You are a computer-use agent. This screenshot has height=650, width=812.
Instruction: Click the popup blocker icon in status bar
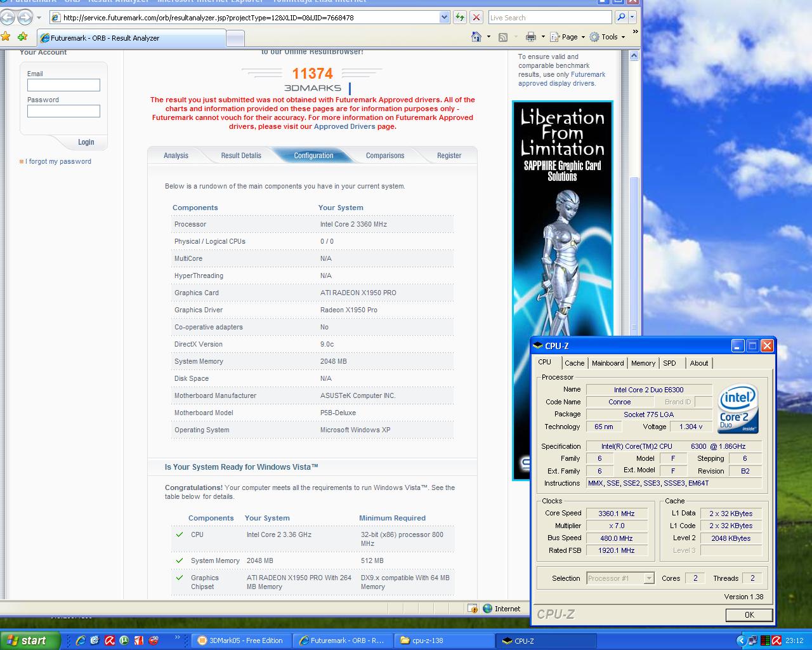(473, 608)
